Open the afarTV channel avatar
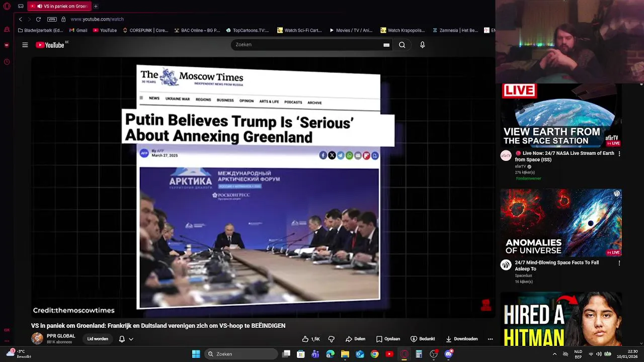This screenshot has height=362, width=644. pyautogui.click(x=506, y=155)
